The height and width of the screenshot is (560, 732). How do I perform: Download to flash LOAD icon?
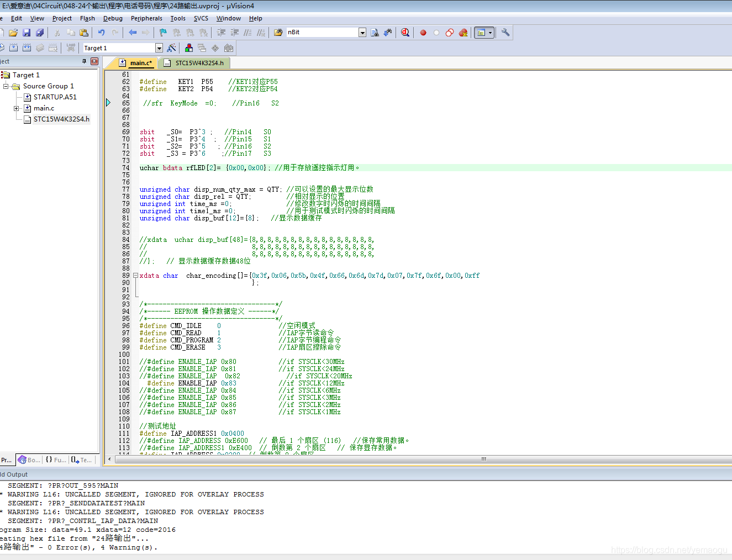[71, 48]
